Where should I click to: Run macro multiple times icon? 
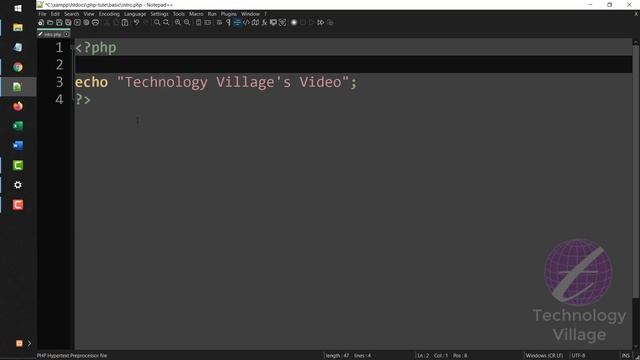[321, 22]
